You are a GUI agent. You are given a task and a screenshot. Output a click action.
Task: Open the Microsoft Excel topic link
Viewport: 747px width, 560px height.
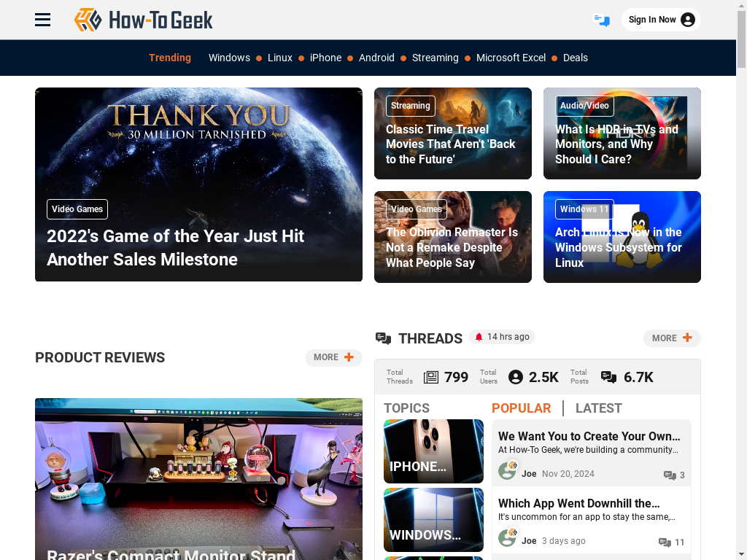[511, 58]
